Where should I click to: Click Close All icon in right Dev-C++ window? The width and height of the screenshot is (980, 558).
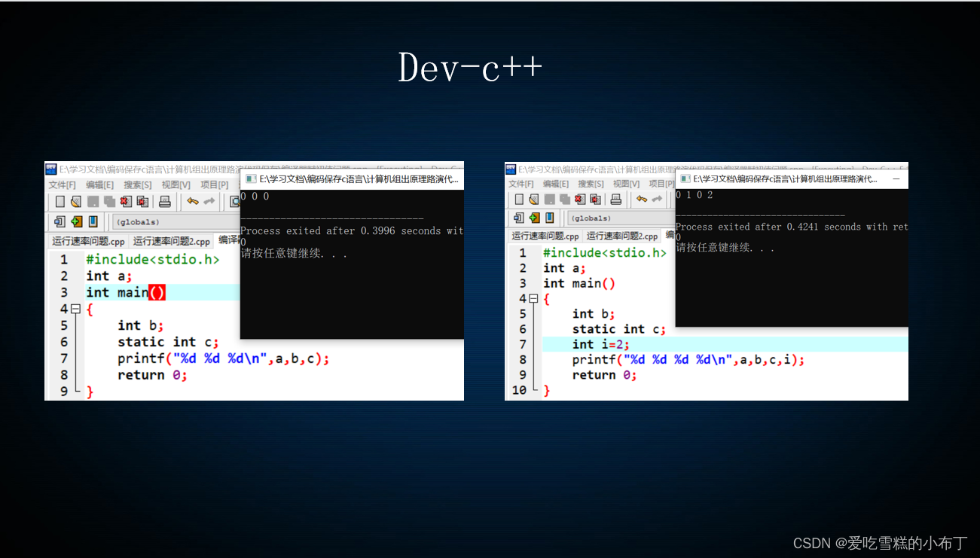(595, 199)
